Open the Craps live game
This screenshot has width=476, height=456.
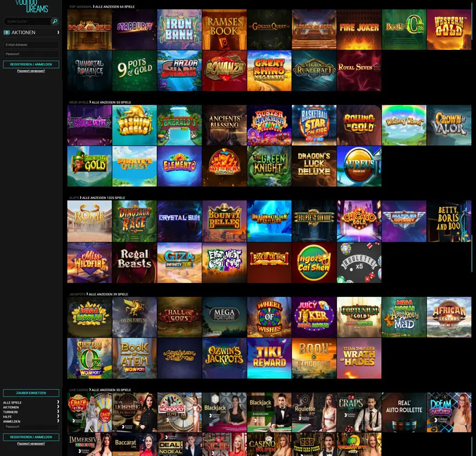coord(359,412)
